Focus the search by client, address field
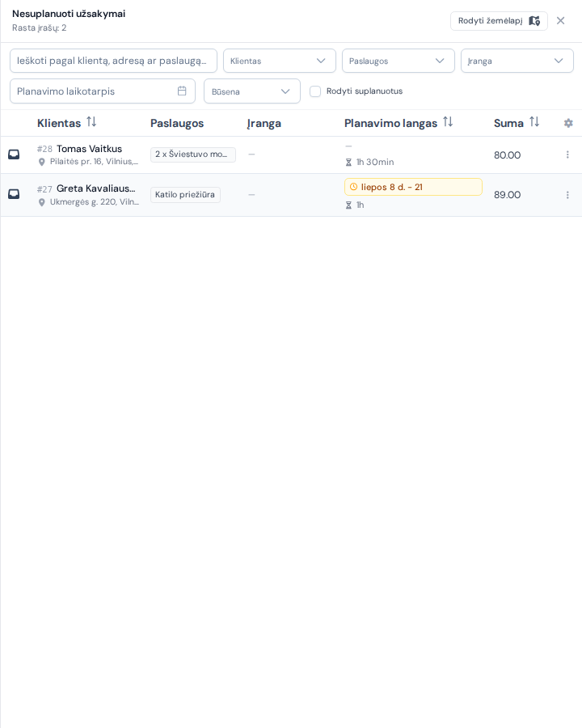 (x=113, y=61)
